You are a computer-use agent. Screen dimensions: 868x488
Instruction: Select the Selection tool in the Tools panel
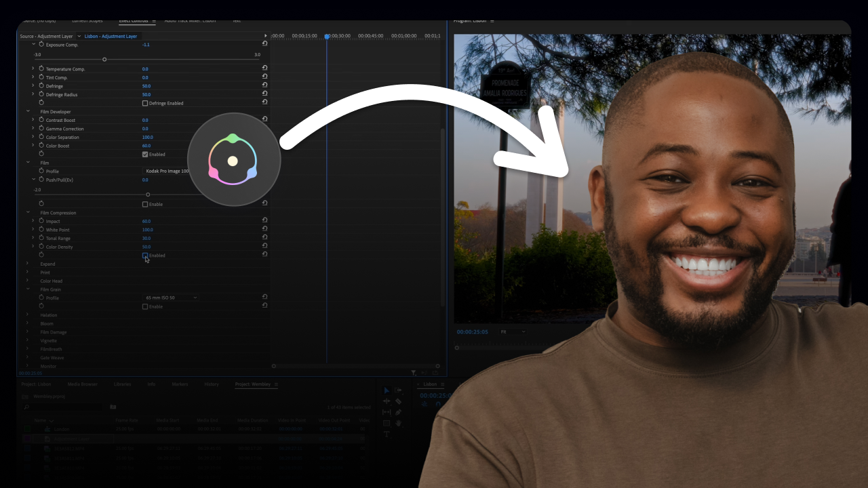(387, 390)
